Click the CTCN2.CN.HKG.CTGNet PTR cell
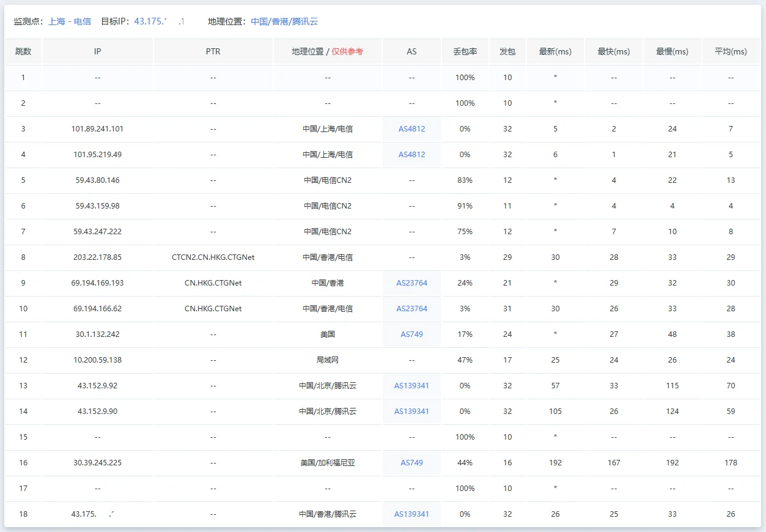766x532 pixels. 213,257
